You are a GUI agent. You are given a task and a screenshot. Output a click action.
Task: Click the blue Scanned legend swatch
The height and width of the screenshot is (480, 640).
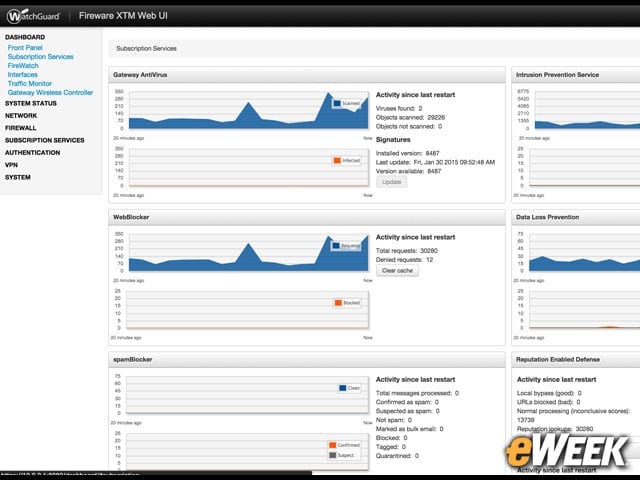[x=337, y=103]
